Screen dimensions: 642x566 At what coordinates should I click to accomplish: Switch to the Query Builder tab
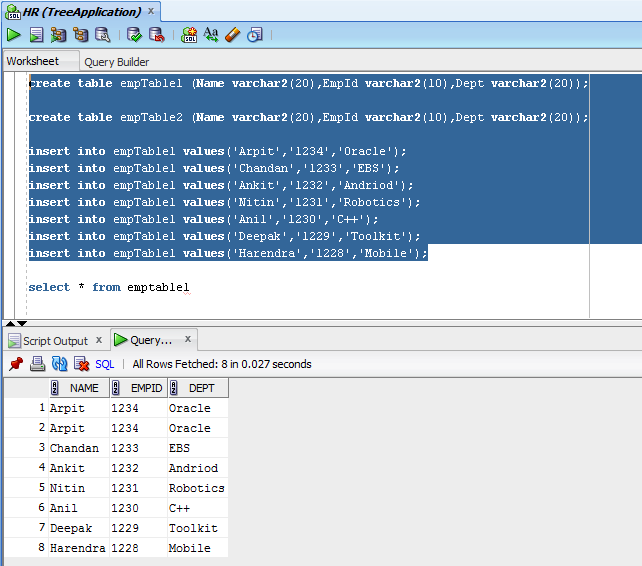coord(117,62)
